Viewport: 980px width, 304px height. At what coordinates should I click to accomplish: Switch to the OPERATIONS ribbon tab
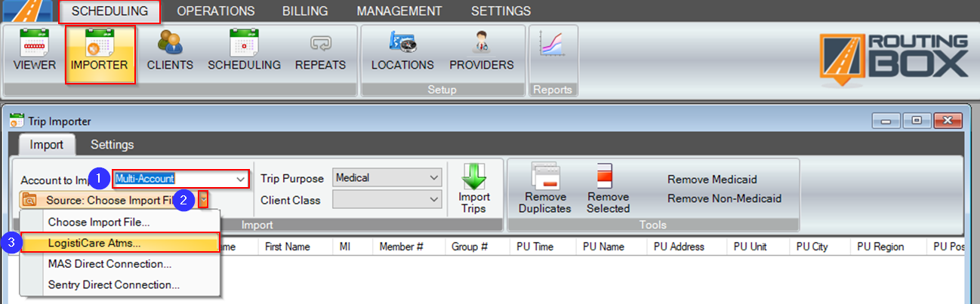point(215,11)
